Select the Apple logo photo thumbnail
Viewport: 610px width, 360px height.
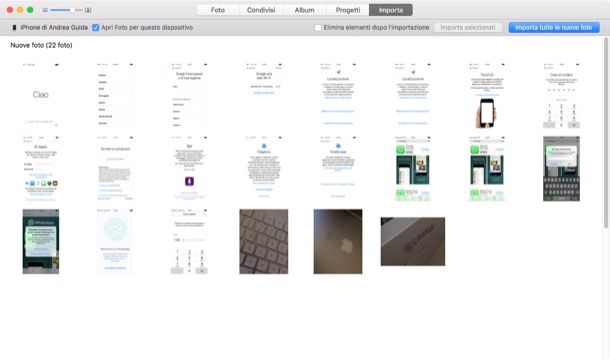pos(338,242)
